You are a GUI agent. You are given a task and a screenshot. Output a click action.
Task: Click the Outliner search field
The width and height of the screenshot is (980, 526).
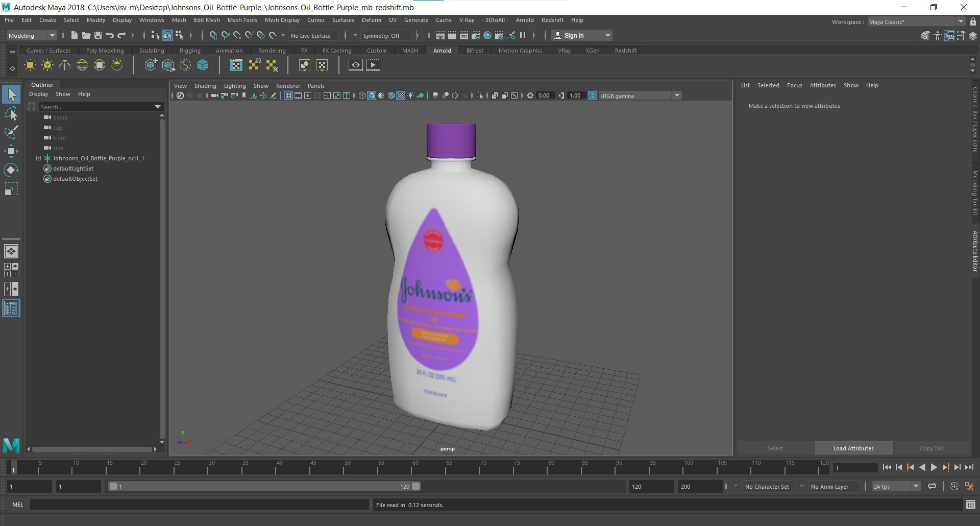(96, 107)
